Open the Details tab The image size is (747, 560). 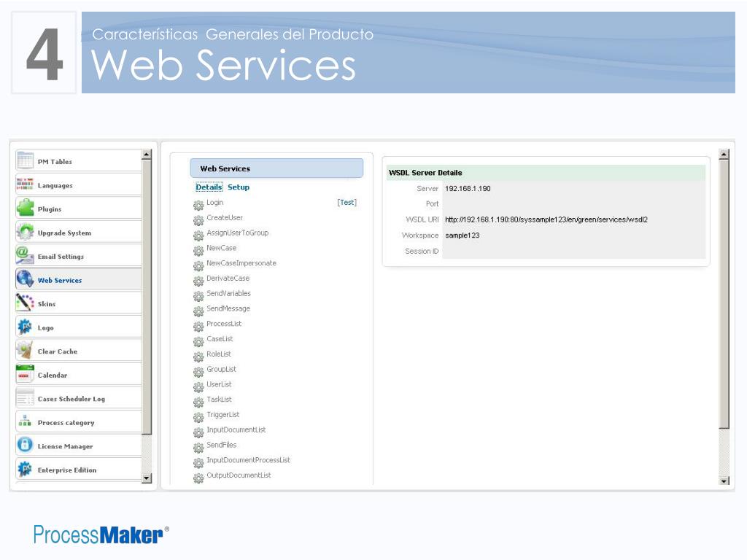coord(209,187)
